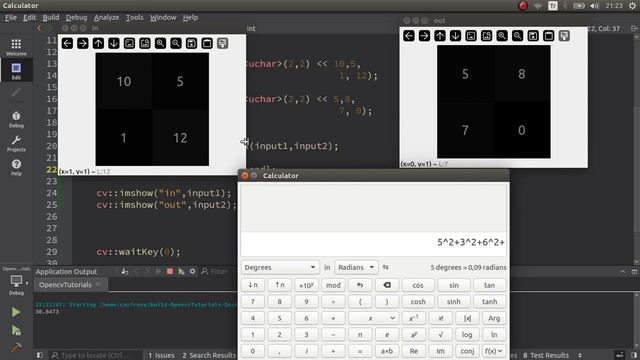Screen dimensions: 640x360
Task: Open the Tools menu
Action: tap(134, 18)
